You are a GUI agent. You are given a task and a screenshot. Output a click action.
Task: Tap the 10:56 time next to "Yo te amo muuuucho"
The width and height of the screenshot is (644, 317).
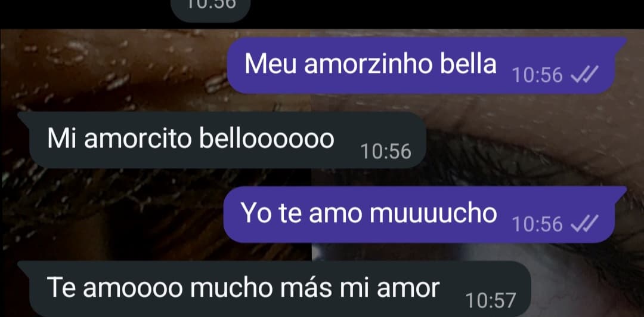pyautogui.click(x=537, y=224)
